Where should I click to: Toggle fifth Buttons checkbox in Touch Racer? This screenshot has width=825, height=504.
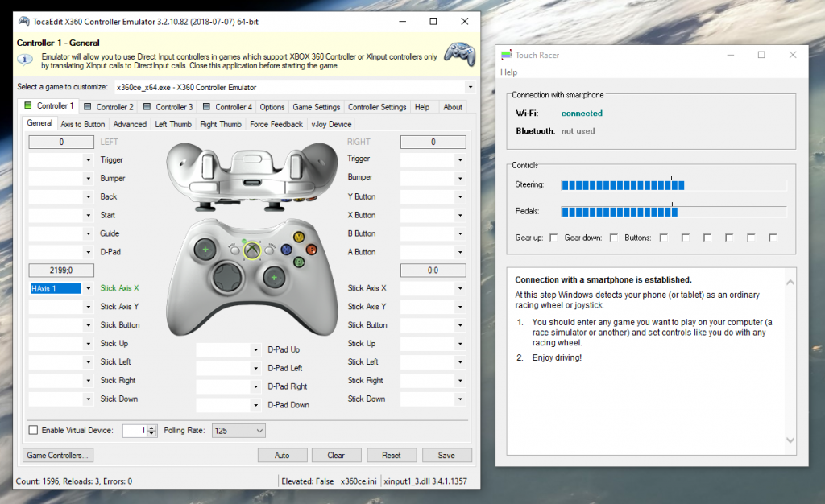click(751, 238)
